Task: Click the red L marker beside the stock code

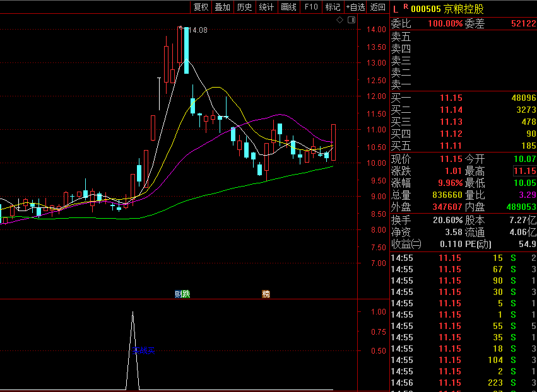Action: click(396, 9)
